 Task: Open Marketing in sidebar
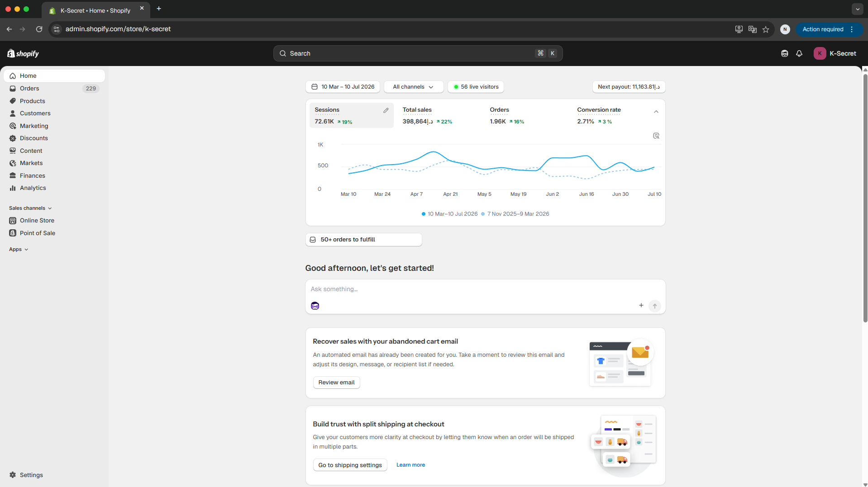coord(54,126)
